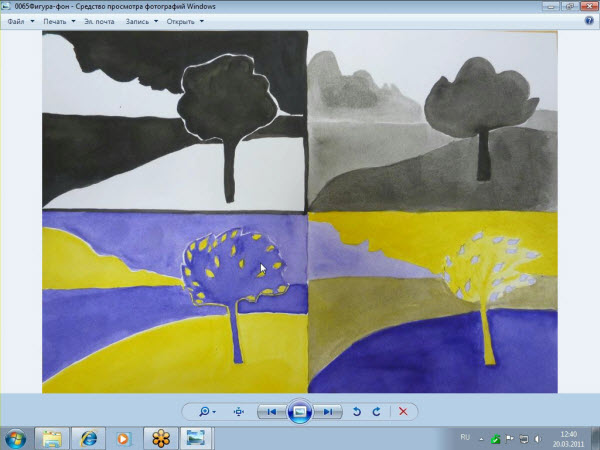This screenshot has height=450, width=600.
Task: Click Эл. почта in the menu bar
Action: pos(100,22)
